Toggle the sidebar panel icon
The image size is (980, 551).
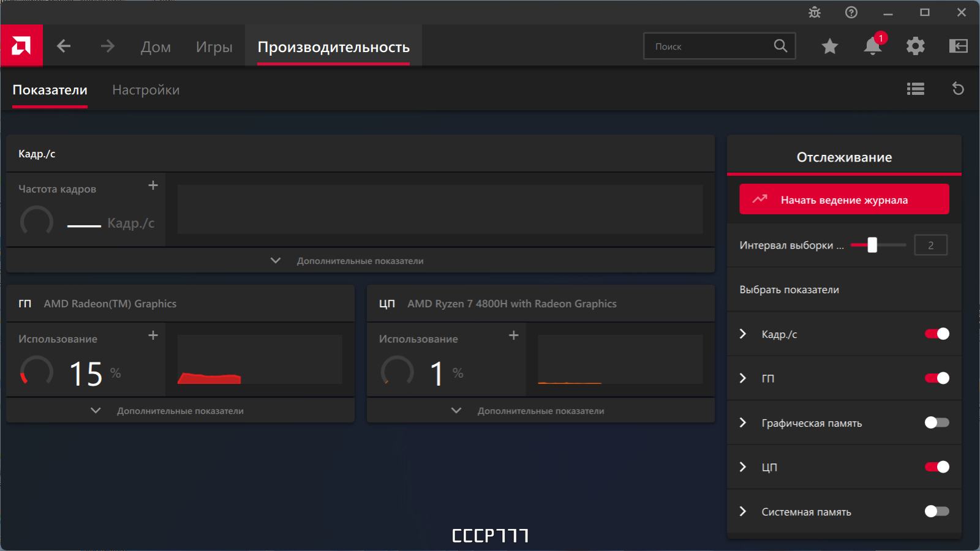(959, 46)
